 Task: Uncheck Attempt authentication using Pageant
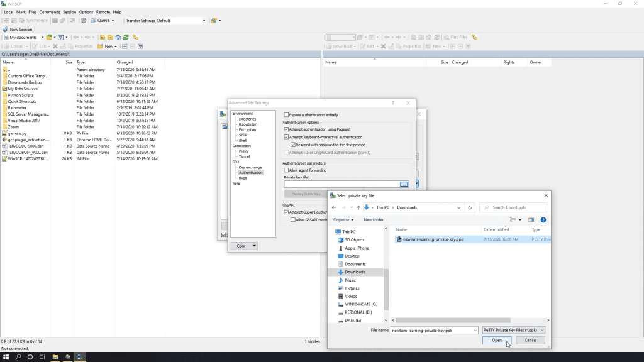point(286,129)
